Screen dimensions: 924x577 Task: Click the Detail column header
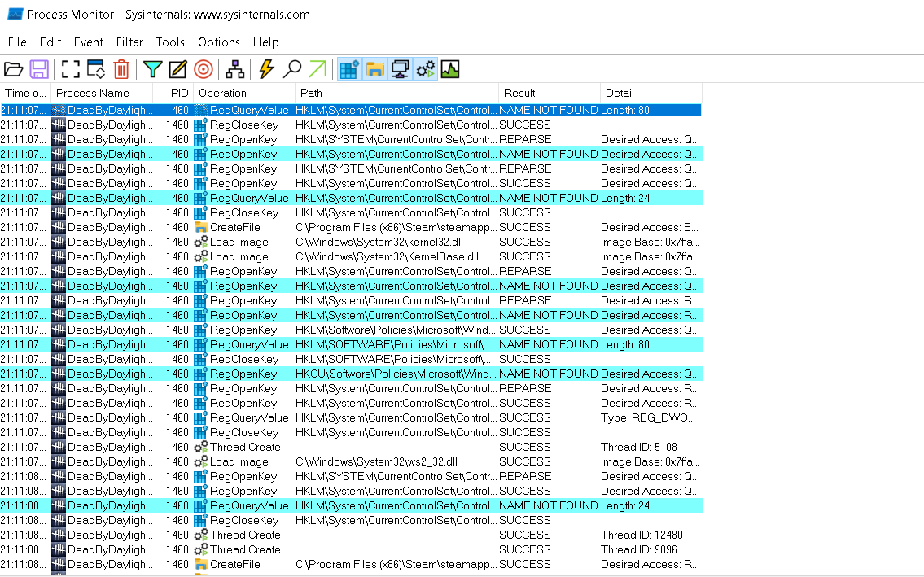[x=651, y=93]
